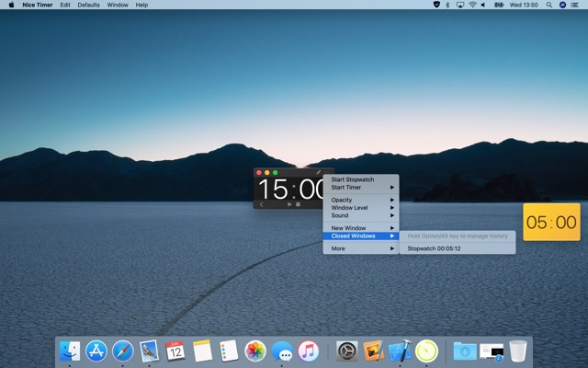The height and width of the screenshot is (368, 588).
Task: Open Notes from the Dock
Action: click(202, 351)
